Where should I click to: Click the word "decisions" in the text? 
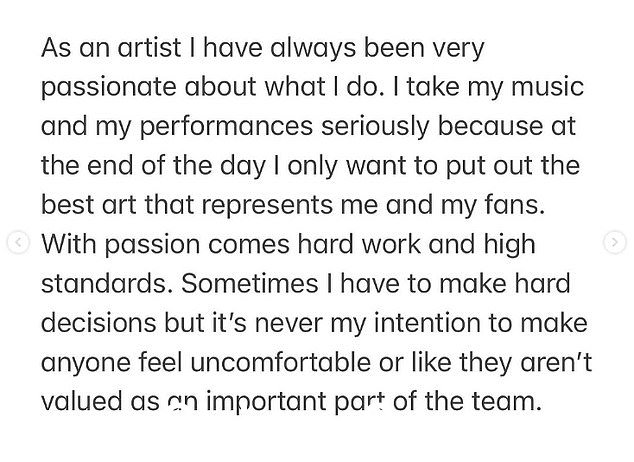pos(99,323)
